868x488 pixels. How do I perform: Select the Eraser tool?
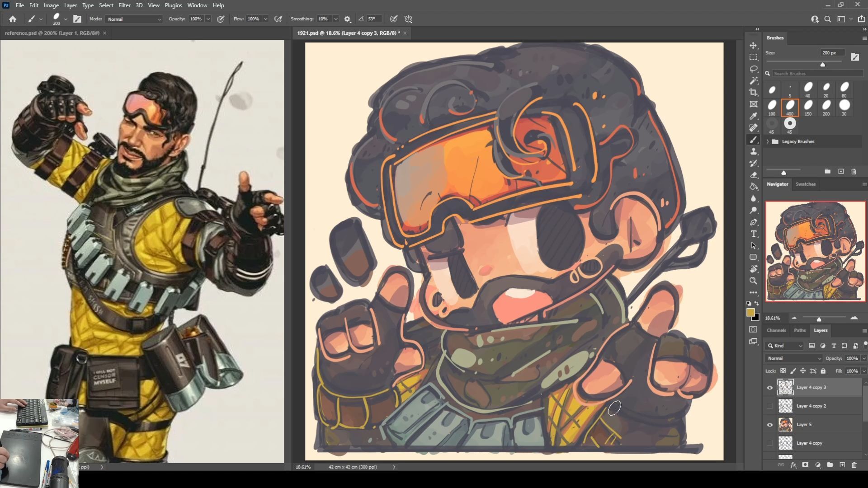pyautogui.click(x=753, y=175)
